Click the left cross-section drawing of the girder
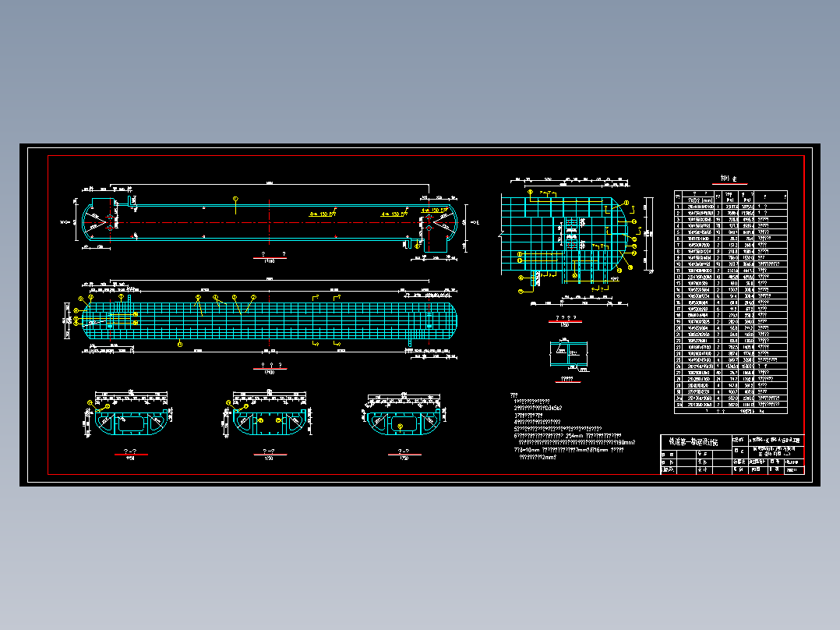The image size is (840, 630). click(130, 422)
